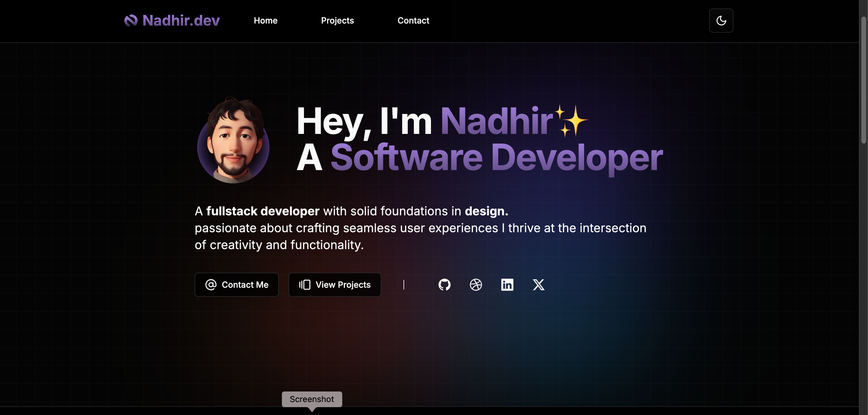The height and width of the screenshot is (415, 868).
Task: Open the GitHub profile icon
Action: coord(444,285)
